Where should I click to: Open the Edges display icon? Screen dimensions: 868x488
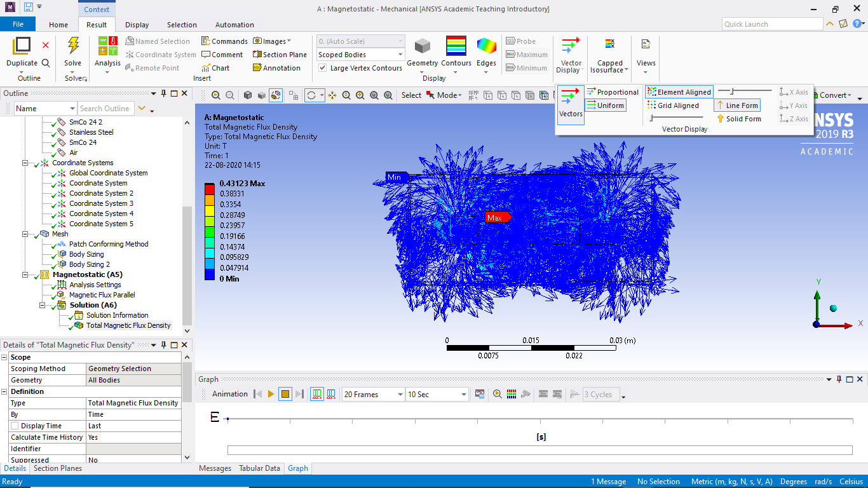coord(487,46)
